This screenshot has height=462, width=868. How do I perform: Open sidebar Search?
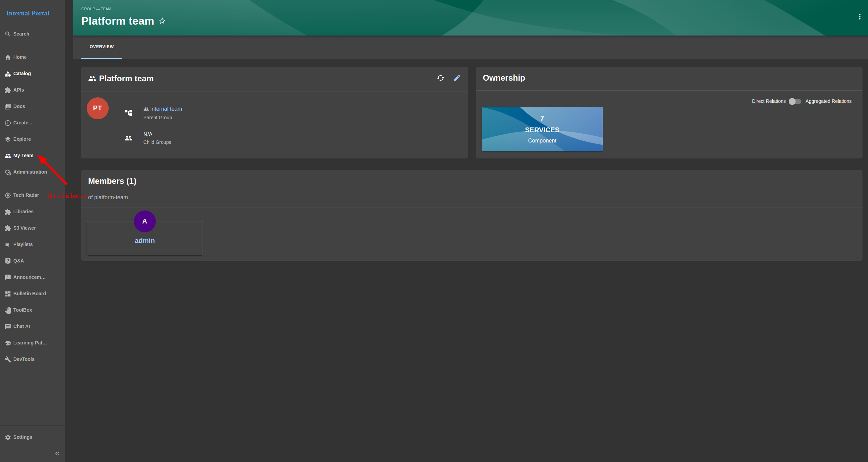[x=21, y=34]
